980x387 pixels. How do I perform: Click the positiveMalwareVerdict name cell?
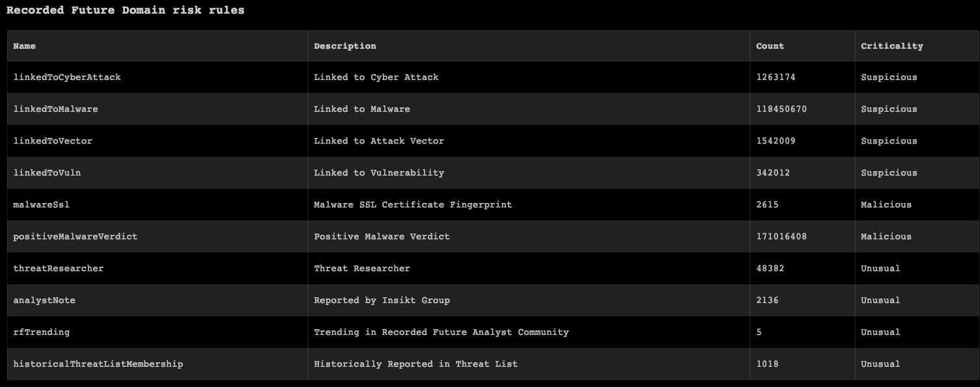(x=76, y=237)
